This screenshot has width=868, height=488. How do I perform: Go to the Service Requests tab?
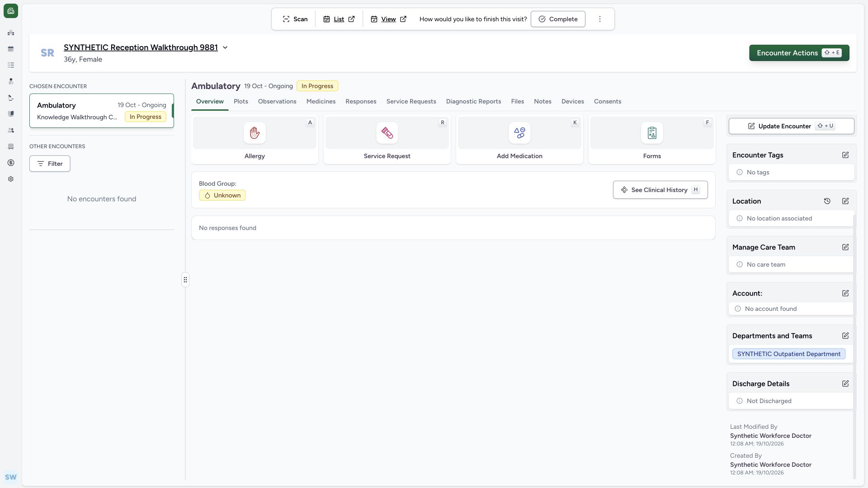(411, 101)
